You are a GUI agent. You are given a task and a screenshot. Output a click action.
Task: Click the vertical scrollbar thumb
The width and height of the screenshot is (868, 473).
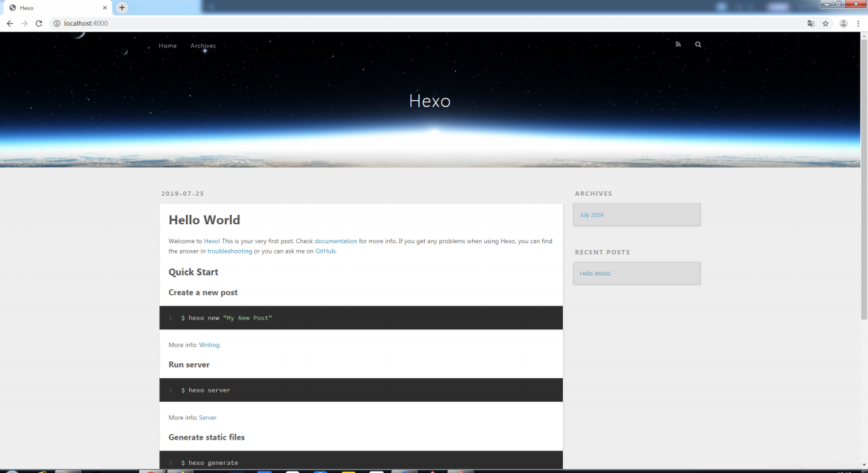[x=864, y=179]
